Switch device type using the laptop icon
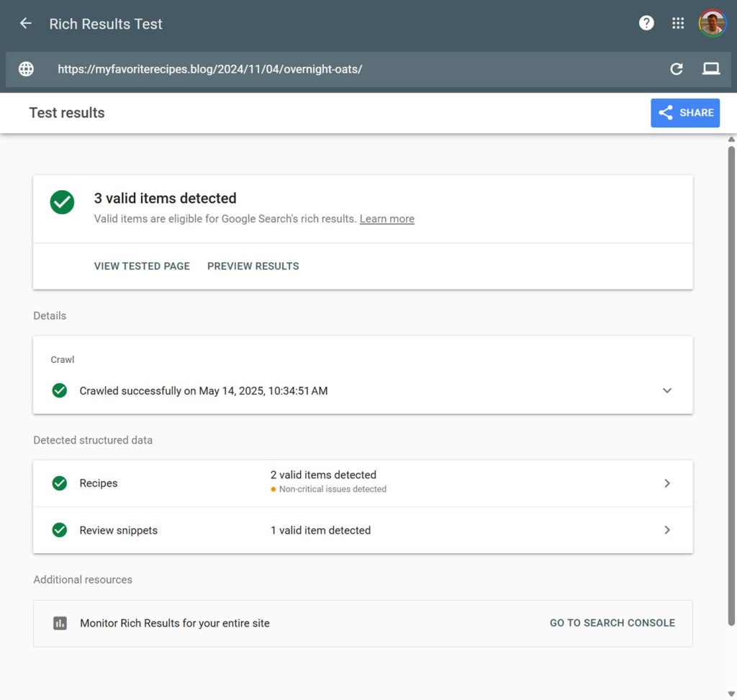The image size is (737, 700). coord(710,69)
